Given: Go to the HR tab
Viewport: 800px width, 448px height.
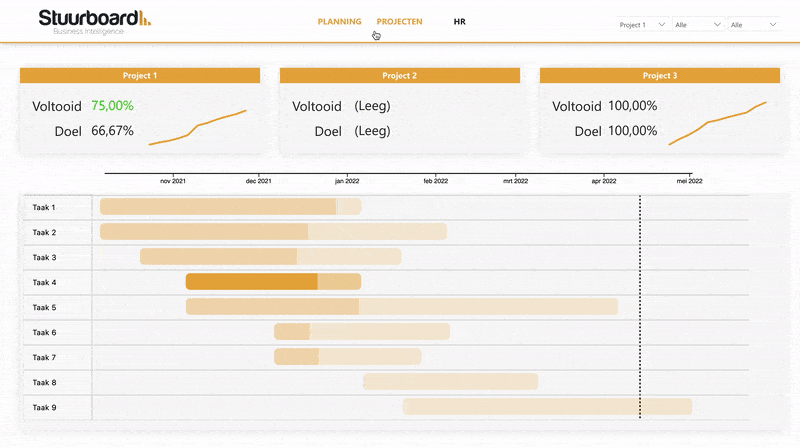Looking at the screenshot, I should (459, 21).
